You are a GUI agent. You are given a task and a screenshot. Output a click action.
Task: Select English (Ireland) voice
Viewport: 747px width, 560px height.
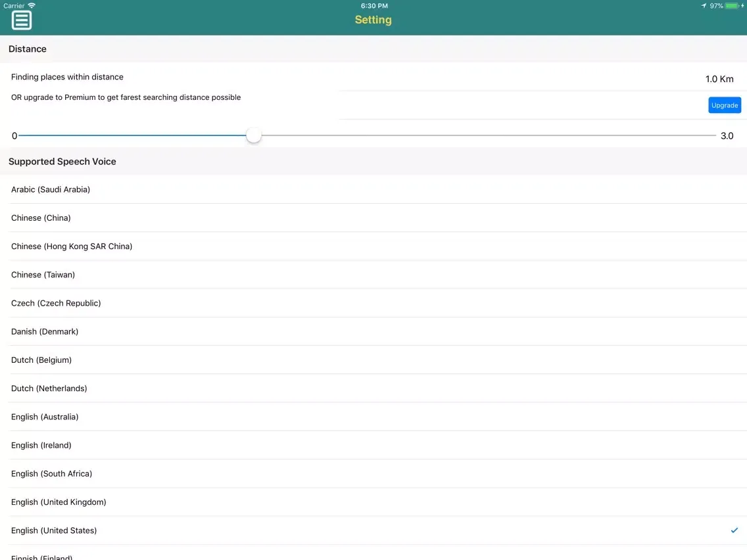pyautogui.click(x=373, y=445)
